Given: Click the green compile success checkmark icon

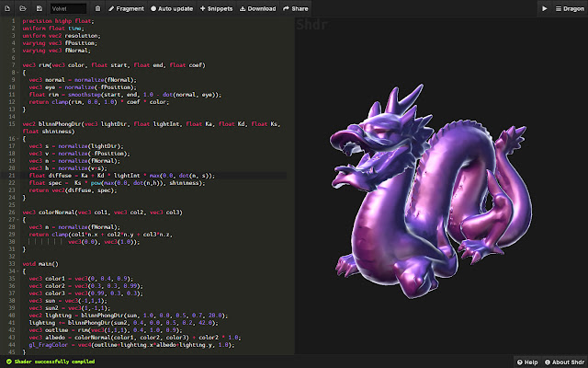Looking at the screenshot, I should pyautogui.click(x=7, y=361).
